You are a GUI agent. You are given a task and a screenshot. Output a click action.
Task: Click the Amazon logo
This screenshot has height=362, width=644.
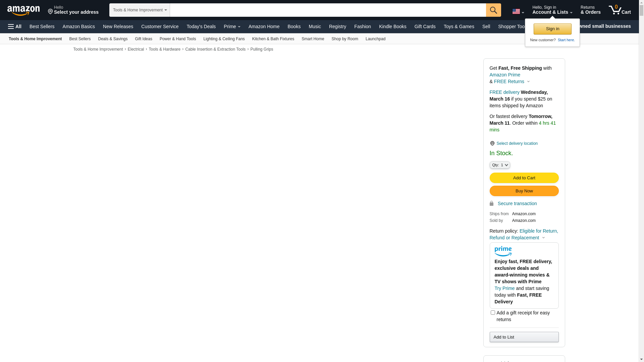23,10
